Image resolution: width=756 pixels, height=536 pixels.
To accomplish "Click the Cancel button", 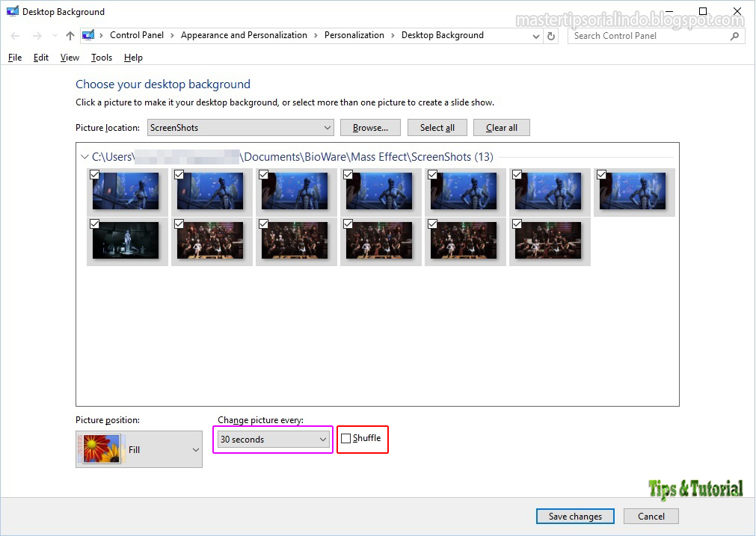I will point(651,517).
